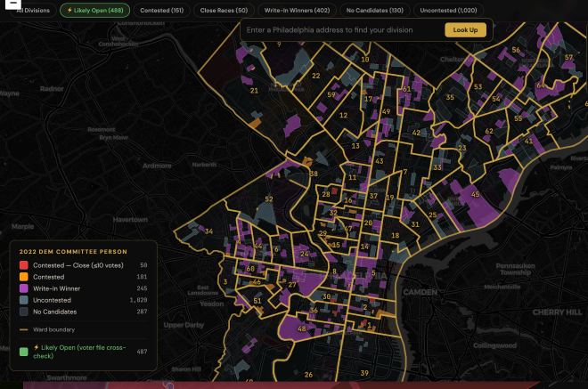Select ward 48 on the map
This screenshot has width=588, height=389.
click(301, 329)
